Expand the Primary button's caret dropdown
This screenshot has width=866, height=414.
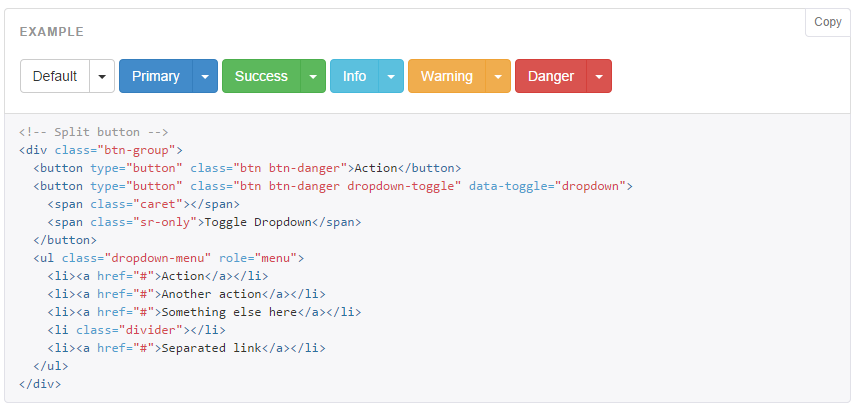(205, 76)
